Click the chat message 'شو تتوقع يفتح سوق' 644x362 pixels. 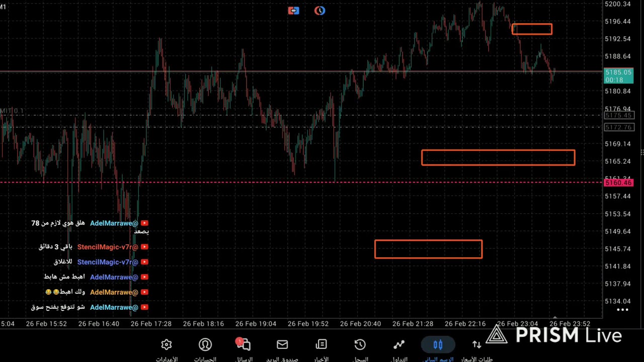(x=58, y=307)
